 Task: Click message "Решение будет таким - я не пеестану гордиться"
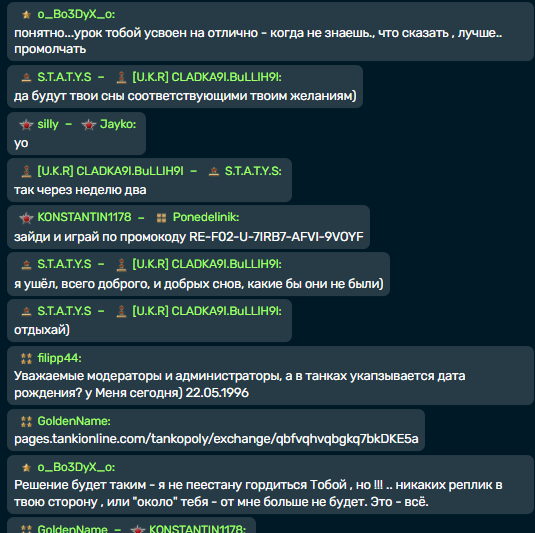click(x=258, y=493)
